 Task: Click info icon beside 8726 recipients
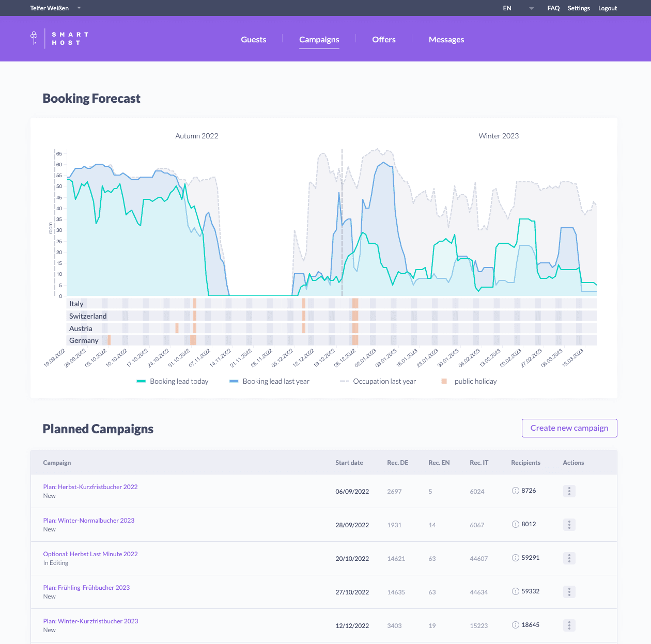(x=515, y=491)
